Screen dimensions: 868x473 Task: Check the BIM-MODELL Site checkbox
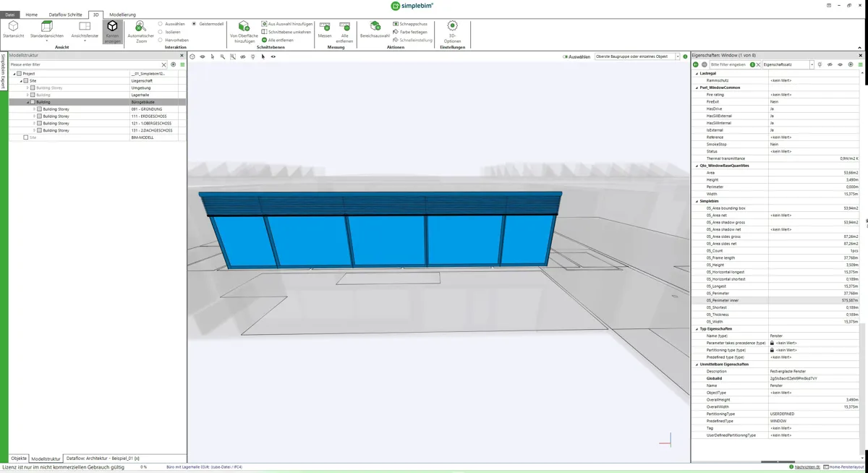(26, 137)
